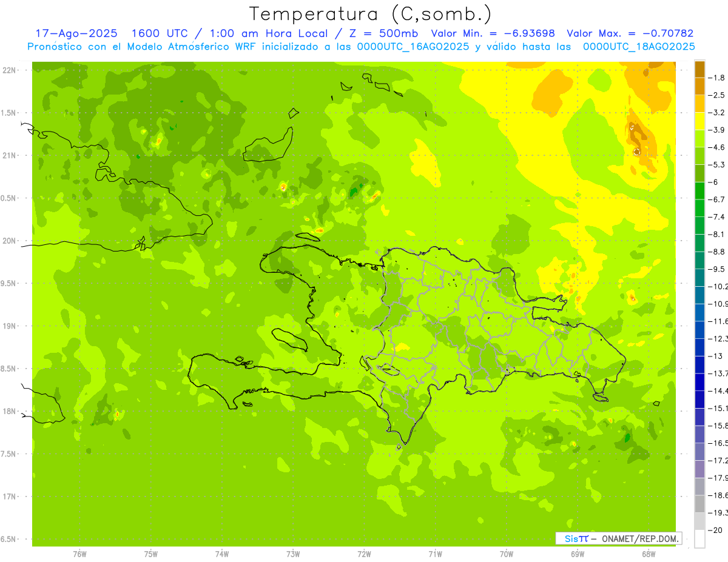Select the date text "17-Ago-2025"
The height and width of the screenshot is (562, 728).
76,33
